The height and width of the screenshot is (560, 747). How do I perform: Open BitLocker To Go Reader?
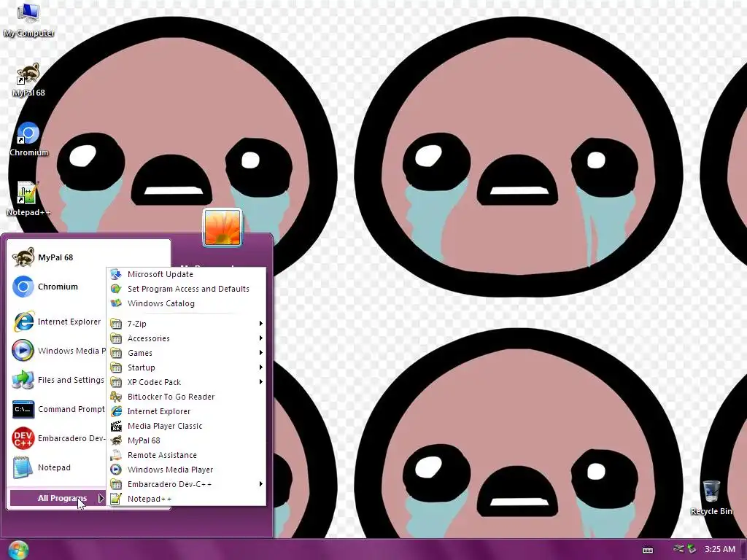pyautogui.click(x=186, y=397)
